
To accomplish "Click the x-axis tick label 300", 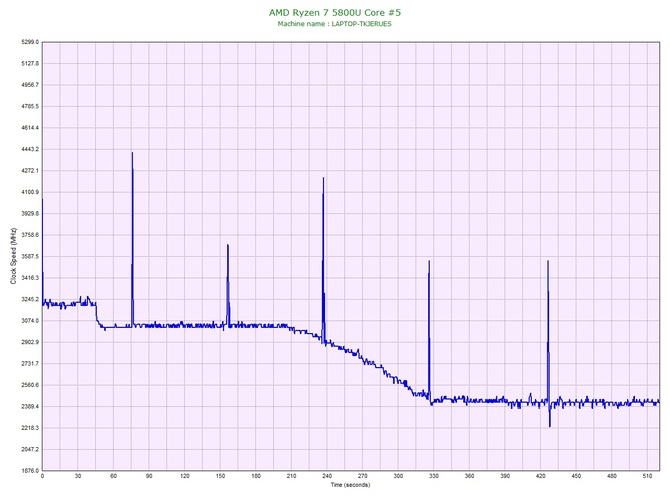I will 398,476.
